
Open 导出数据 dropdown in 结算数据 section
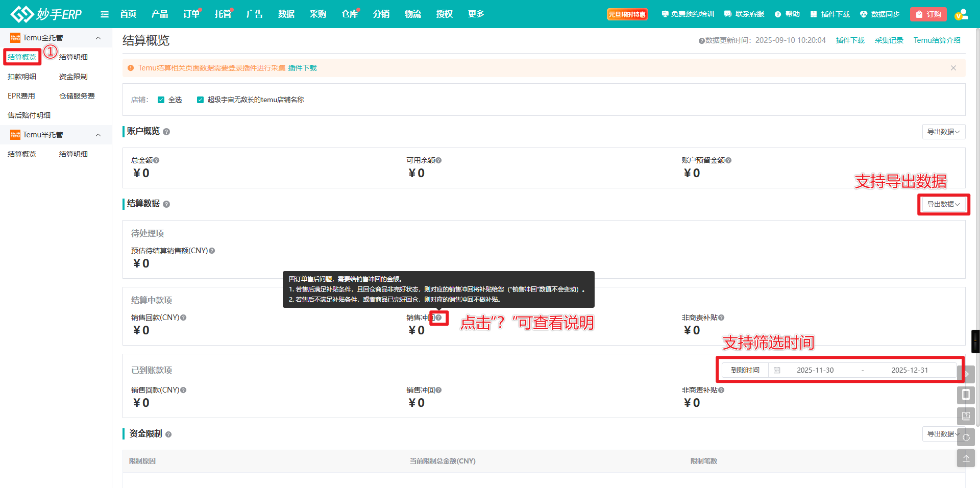pyautogui.click(x=943, y=204)
